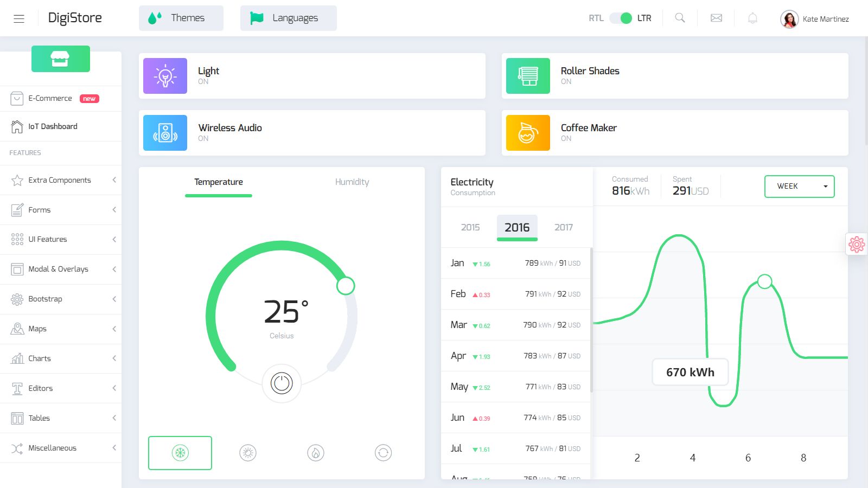The image size is (868, 488).
Task: Open the Themes button
Action: click(x=181, y=18)
